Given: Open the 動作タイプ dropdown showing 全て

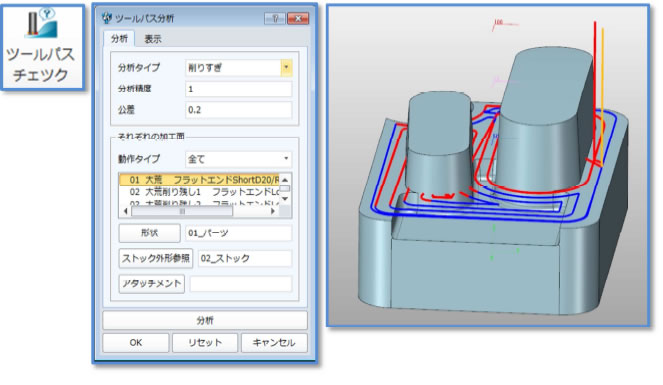Looking at the screenshot, I should point(238,159).
